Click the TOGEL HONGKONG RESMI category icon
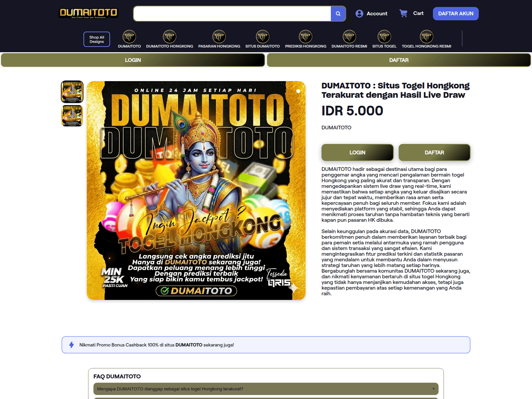This screenshot has height=399, width=532. coord(427,37)
